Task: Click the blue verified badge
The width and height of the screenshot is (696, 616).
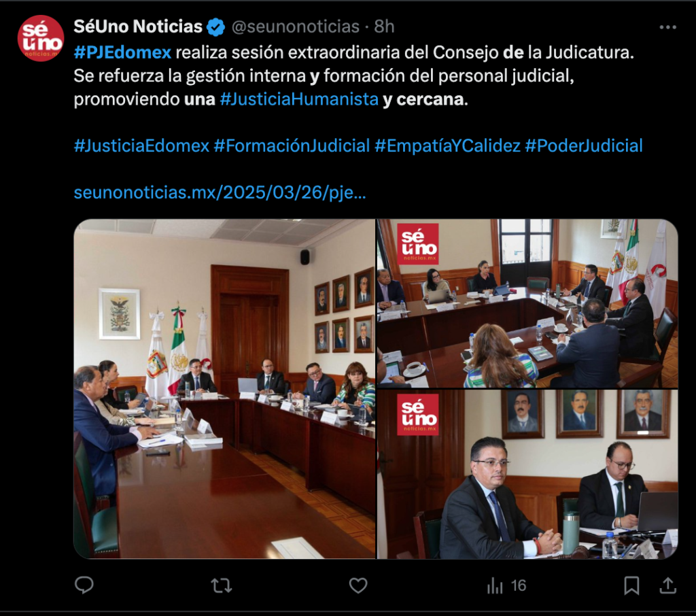Action: (x=216, y=27)
